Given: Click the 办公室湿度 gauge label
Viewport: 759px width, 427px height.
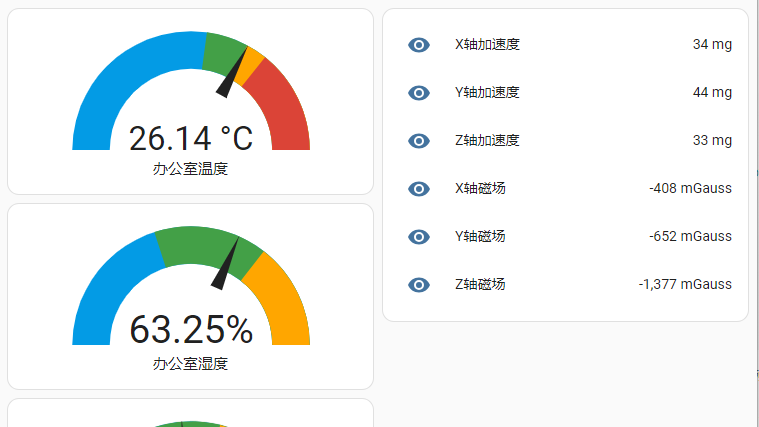Looking at the screenshot, I should pyautogui.click(x=190, y=364).
